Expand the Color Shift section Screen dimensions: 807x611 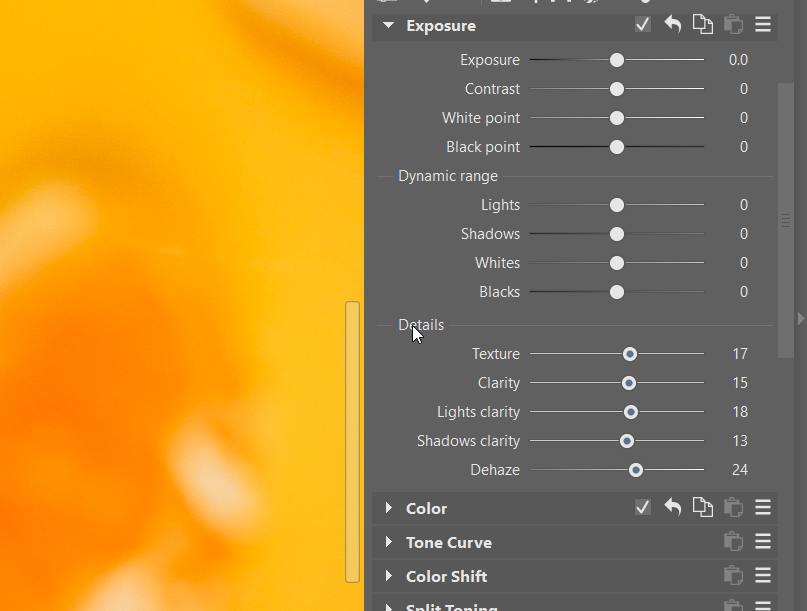point(388,576)
